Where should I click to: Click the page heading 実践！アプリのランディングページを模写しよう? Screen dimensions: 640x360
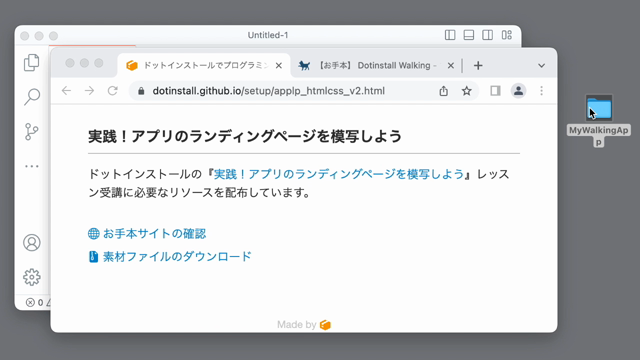(x=245, y=136)
